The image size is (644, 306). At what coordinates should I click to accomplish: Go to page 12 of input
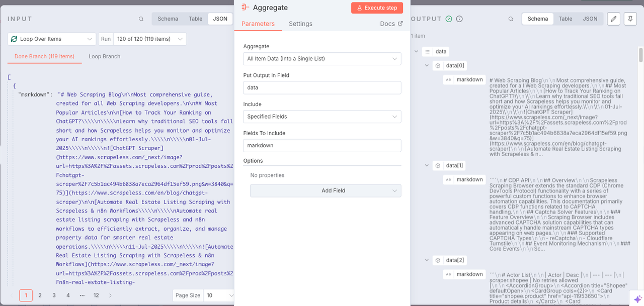96,295
